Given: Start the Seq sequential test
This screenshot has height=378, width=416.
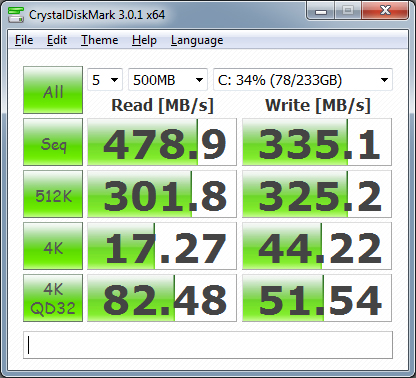Looking at the screenshot, I should pos(53,142).
